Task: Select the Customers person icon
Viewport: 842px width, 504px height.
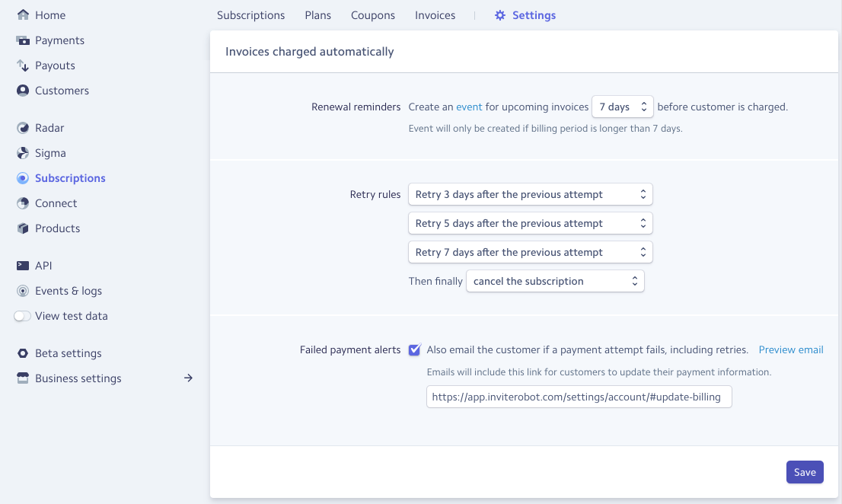Action: click(x=23, y=91)
